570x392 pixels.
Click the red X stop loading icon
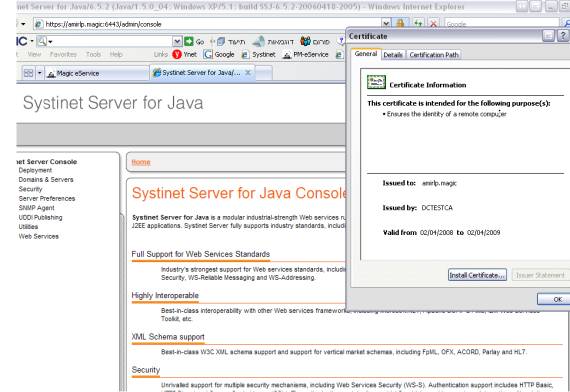pos(433,24)
